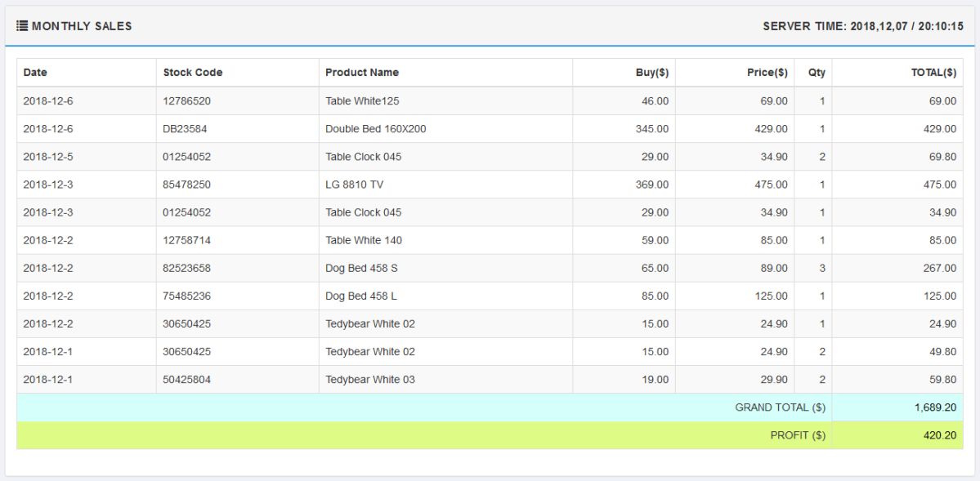Viewport: 980px width, 481px height.
Task: Click the Buy($) column header
Action: click(x=651, y=73)
